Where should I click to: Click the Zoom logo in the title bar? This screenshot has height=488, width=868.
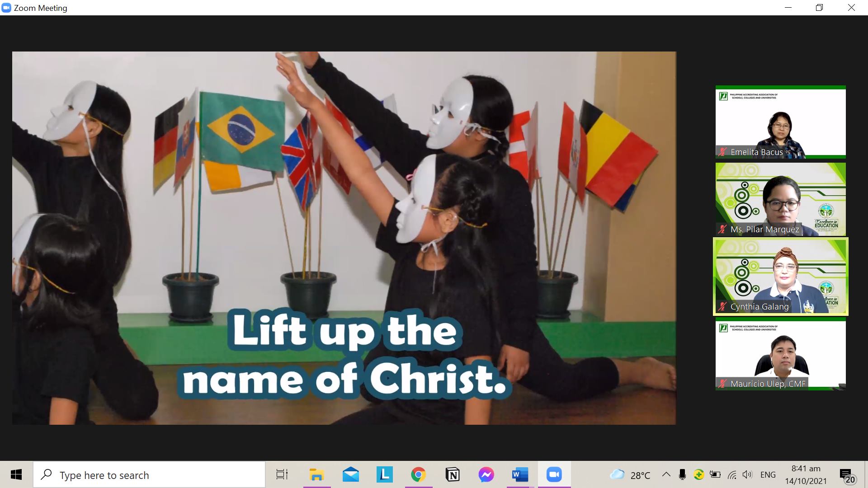coord(6,8)
